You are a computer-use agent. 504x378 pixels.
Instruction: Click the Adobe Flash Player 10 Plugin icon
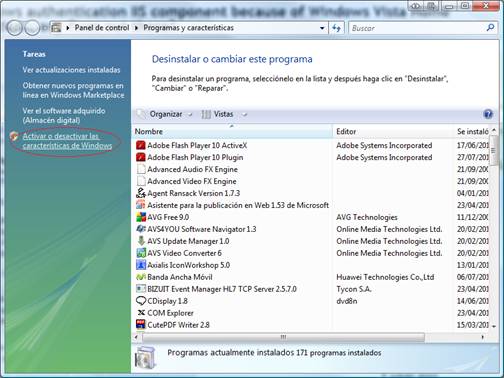pyautogui.click(x=141, y=157)
